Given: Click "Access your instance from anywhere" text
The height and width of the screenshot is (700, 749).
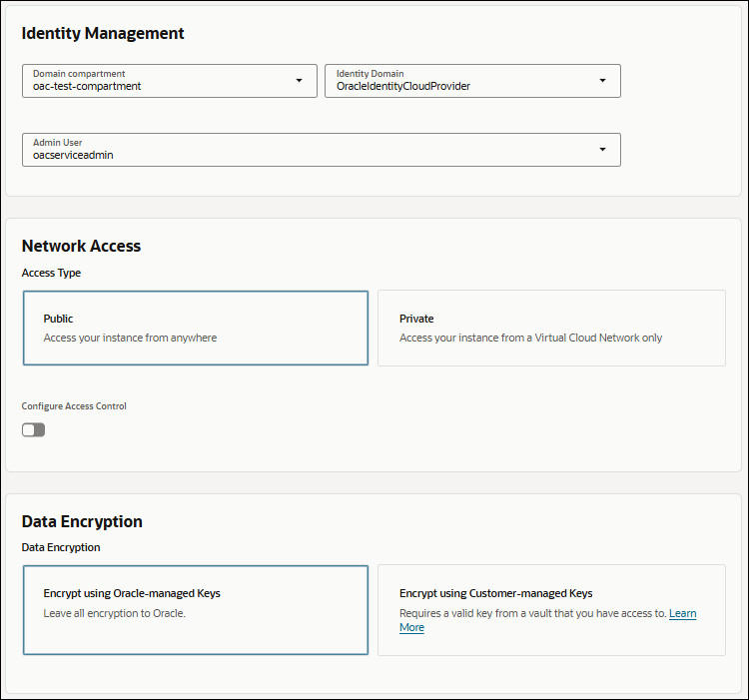Looking at the screenshot, I should [x=130, y=338].
